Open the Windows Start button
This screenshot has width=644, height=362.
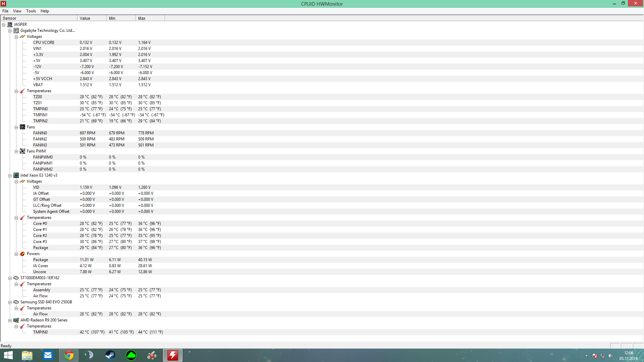tap(8, 355)
